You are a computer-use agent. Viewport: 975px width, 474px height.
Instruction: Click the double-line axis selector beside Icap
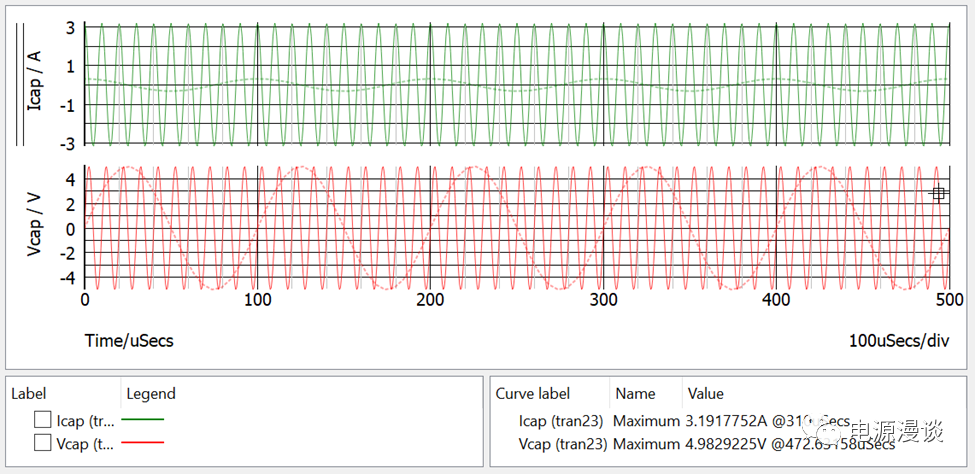[x=18, y=84]
